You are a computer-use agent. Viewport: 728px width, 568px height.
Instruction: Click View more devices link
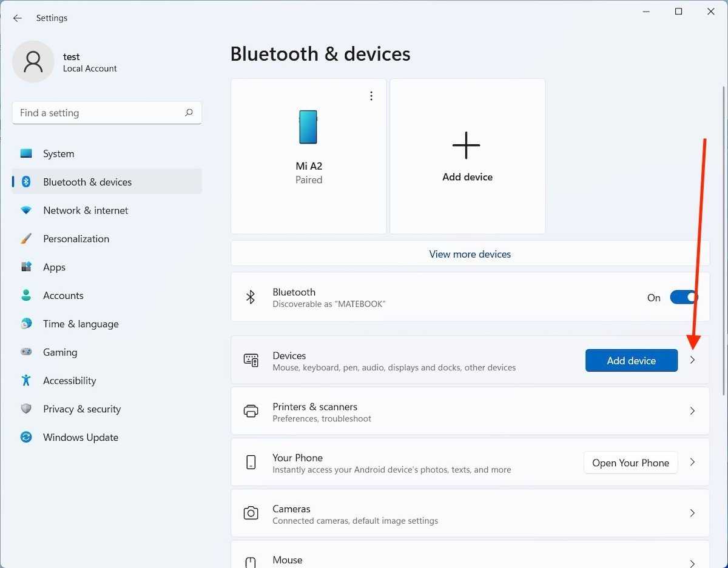pyautogui.click(x=470, y=254)
